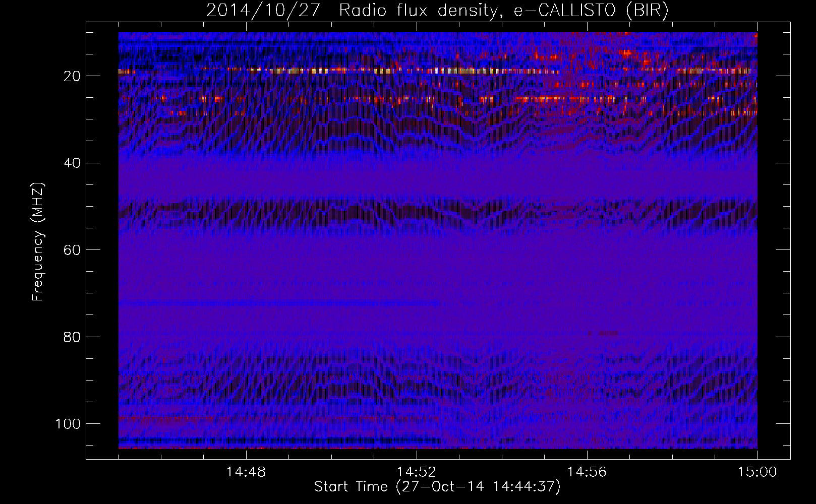Click the "Frequency (MHZ)" y-axis label

[38, 242]
